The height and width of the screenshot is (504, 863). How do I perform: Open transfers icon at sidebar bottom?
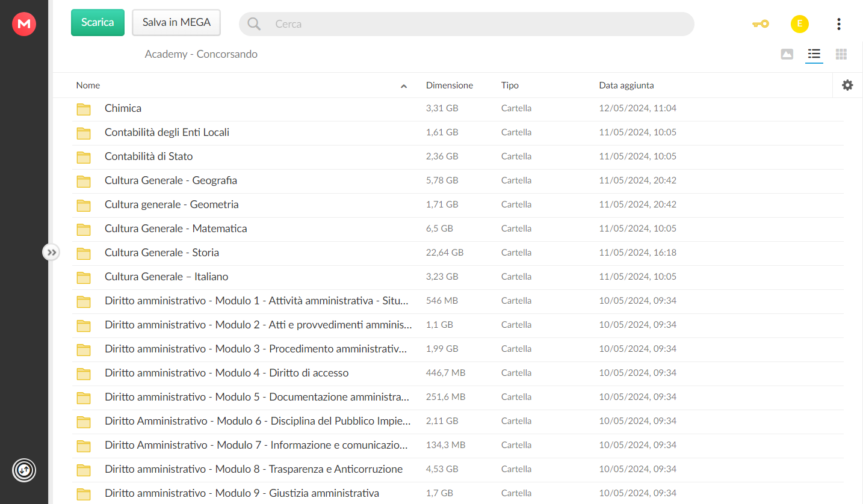tap(24, 470)
